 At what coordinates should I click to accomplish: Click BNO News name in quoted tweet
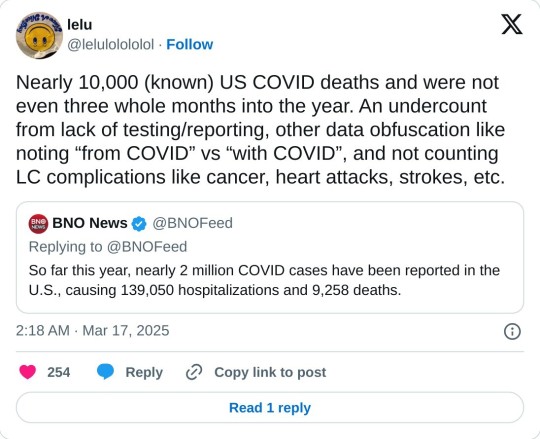click(x=90, y=223)
